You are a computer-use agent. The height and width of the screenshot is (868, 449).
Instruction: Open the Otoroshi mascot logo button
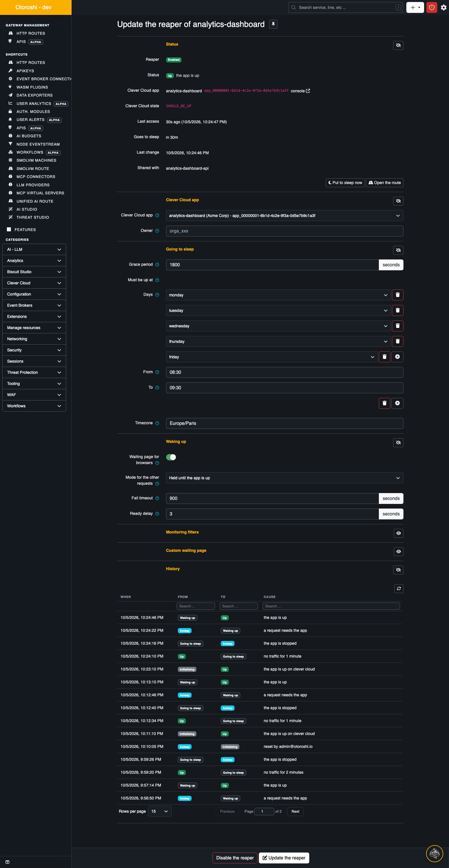click(x=434, y=853)
